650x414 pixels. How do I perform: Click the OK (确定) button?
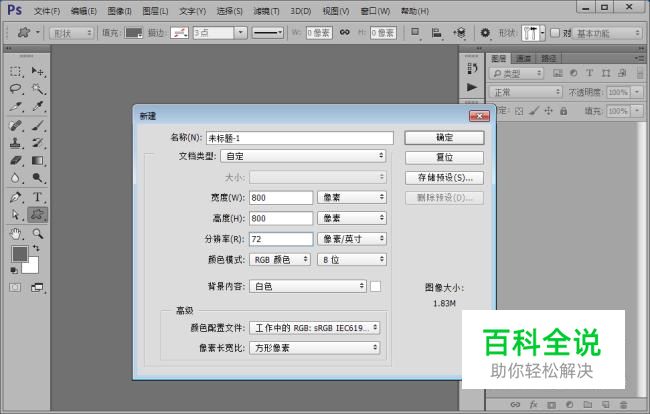click(x=444, y=138)
